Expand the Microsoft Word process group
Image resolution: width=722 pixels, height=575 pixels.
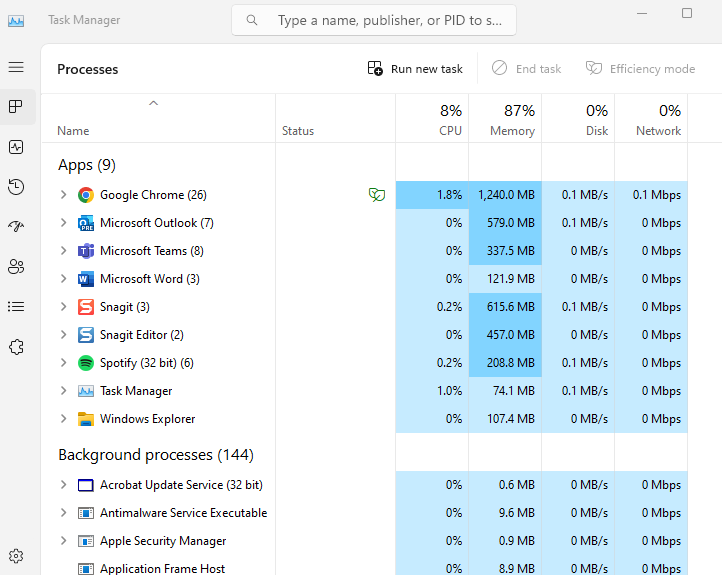click(x=64, y=279)
